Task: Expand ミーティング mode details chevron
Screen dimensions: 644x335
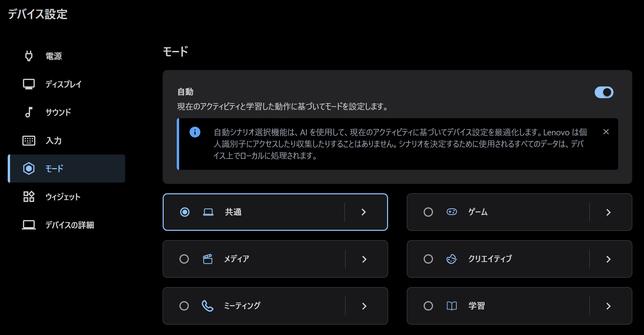Action: click(364, 306)
